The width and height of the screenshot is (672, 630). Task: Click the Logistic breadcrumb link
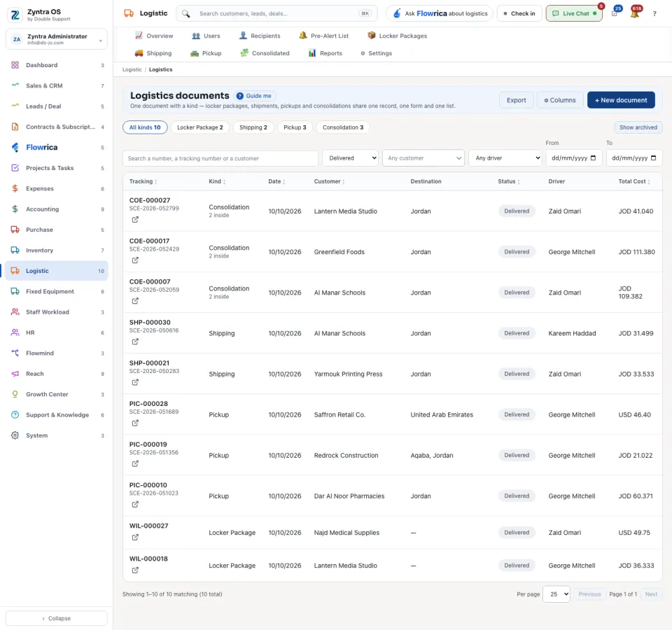(132, 69)
